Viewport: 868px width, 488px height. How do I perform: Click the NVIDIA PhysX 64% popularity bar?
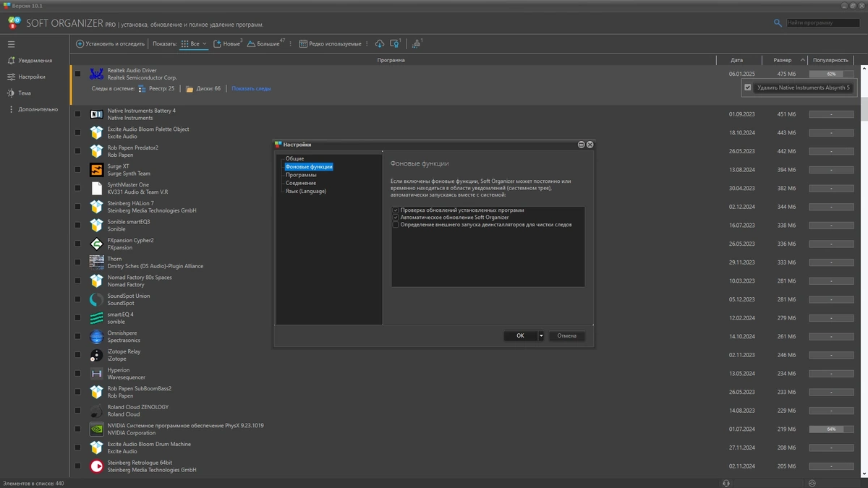[x=831, y=429]
